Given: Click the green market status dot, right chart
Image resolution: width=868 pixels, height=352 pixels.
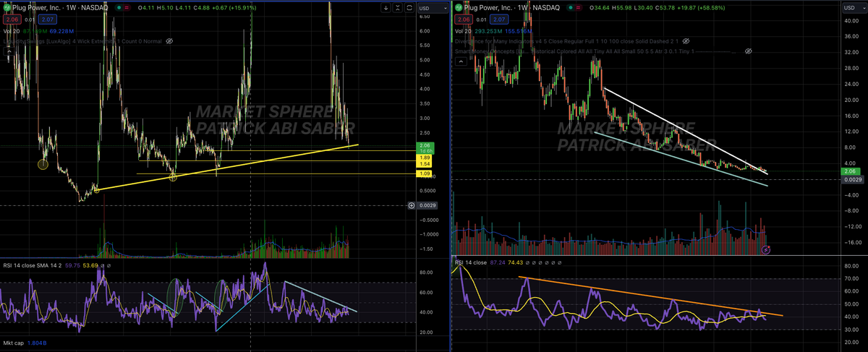Looking at the screenshot, I should (570, 7).
